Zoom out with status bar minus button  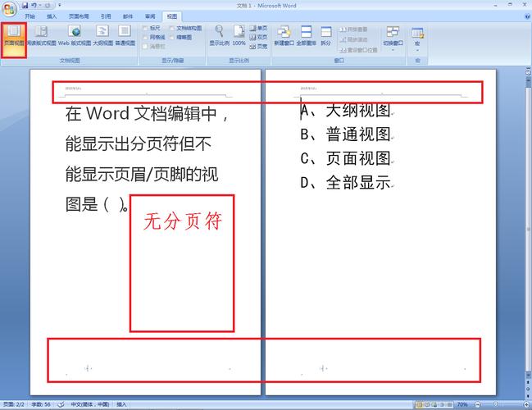pos(478,404)
